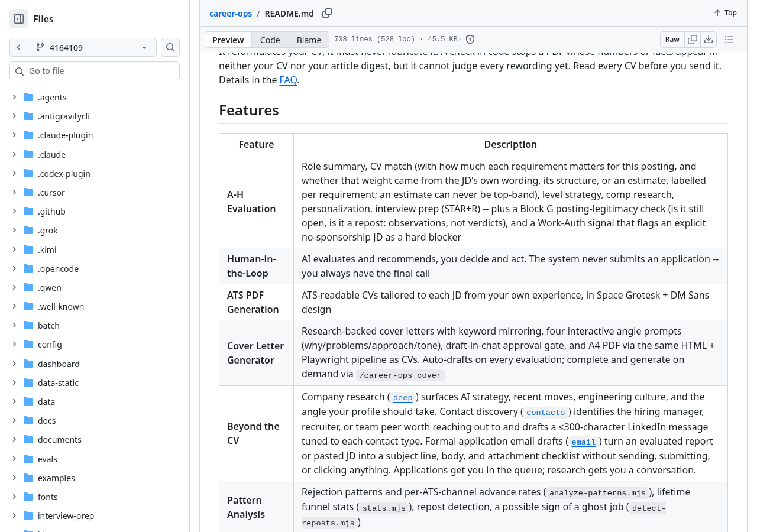Open the batch folder icon
Viewport: 757px width, 532px height.
point(28,325)
